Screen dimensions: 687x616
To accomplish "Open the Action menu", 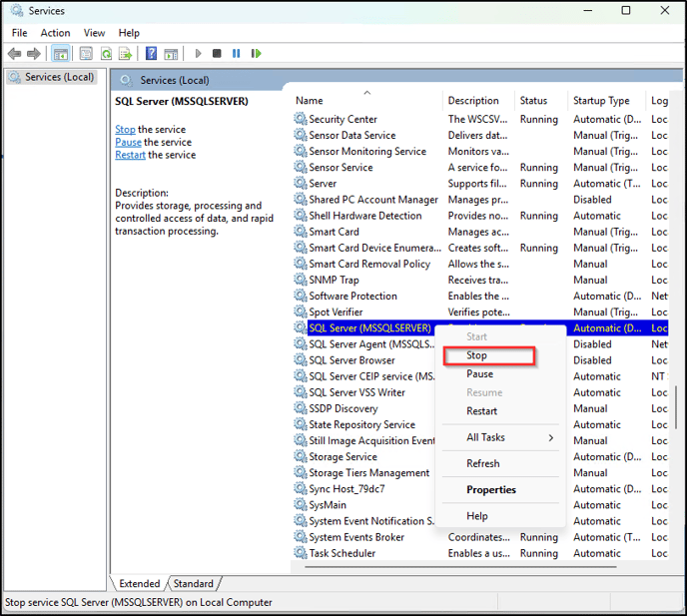I will 55,33.
